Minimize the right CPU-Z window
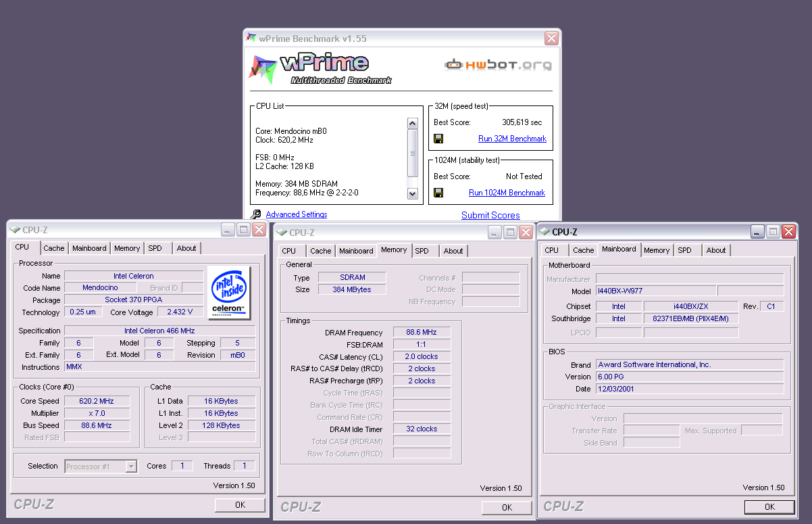Image resolution: width=812 pixels, height=524 pixels. click(x=757, y=232)
